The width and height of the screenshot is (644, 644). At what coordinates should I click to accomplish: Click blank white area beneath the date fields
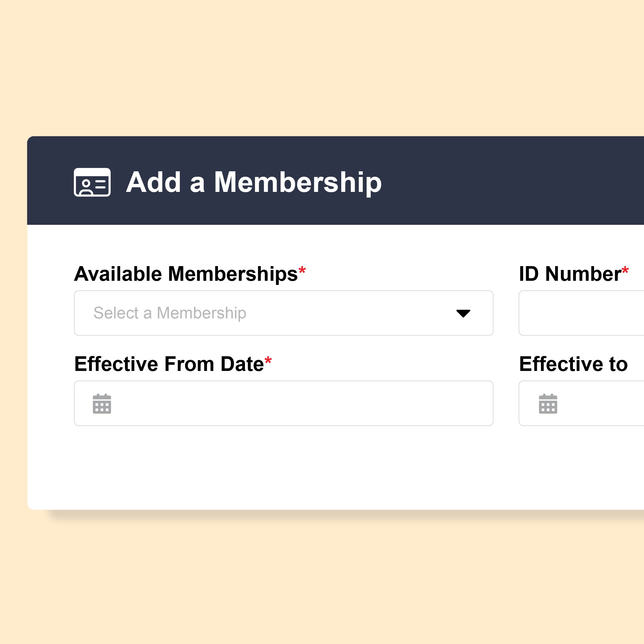pyautogui.click(x=333, y=467)
